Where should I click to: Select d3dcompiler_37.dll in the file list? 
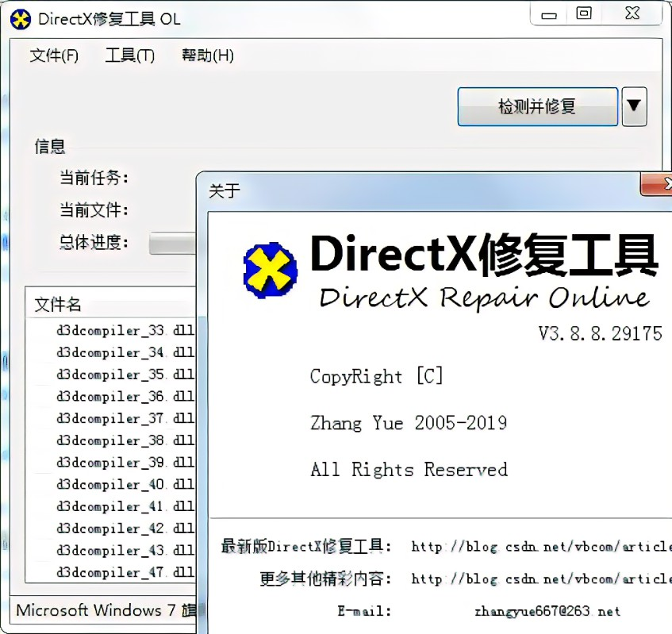(125, 418)
